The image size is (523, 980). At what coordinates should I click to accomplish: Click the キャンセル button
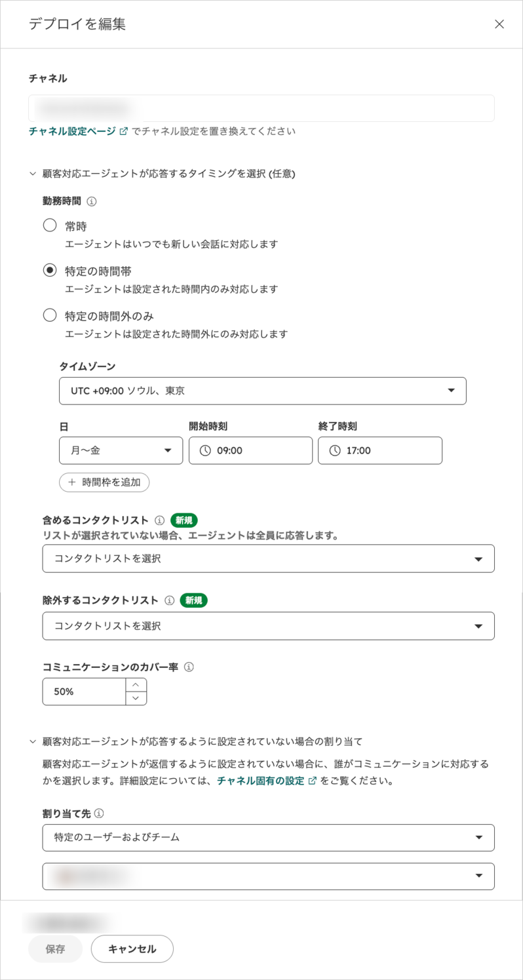[132, 949]
